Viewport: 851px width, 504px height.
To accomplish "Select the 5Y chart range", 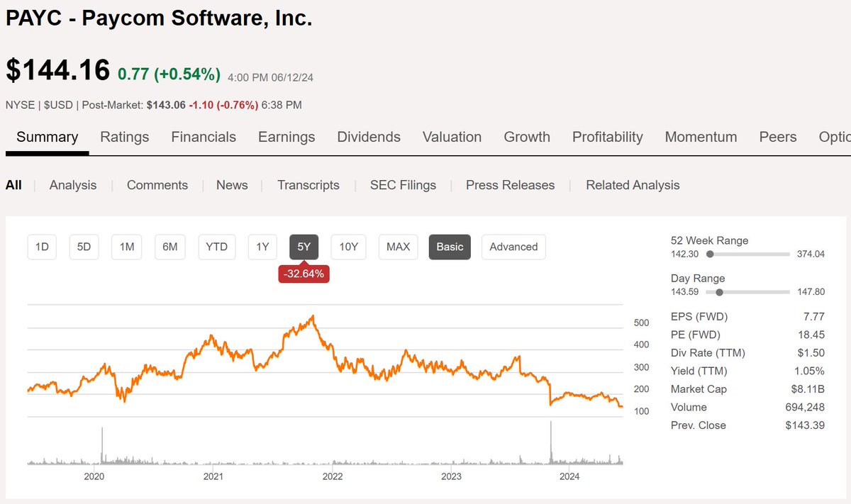I will [x=304, y=247].
